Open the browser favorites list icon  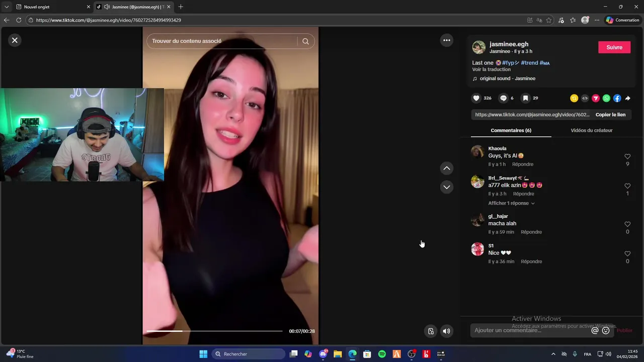click(573, 20)
